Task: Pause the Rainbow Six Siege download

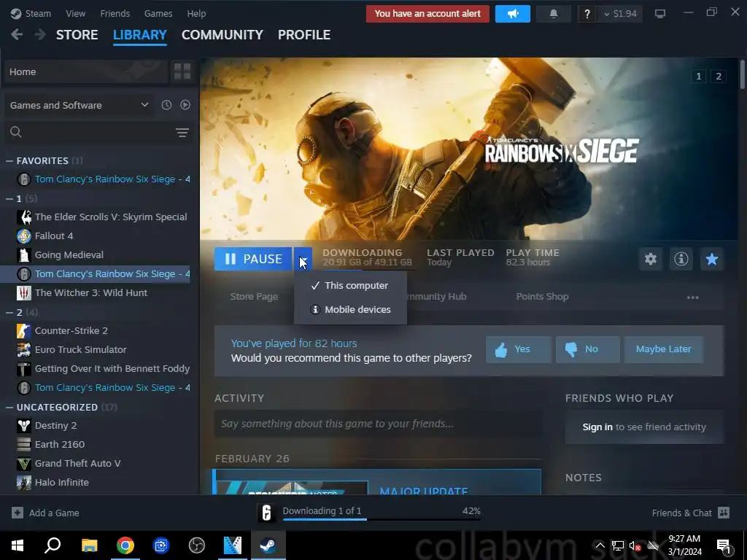Action: coord(253,259)
